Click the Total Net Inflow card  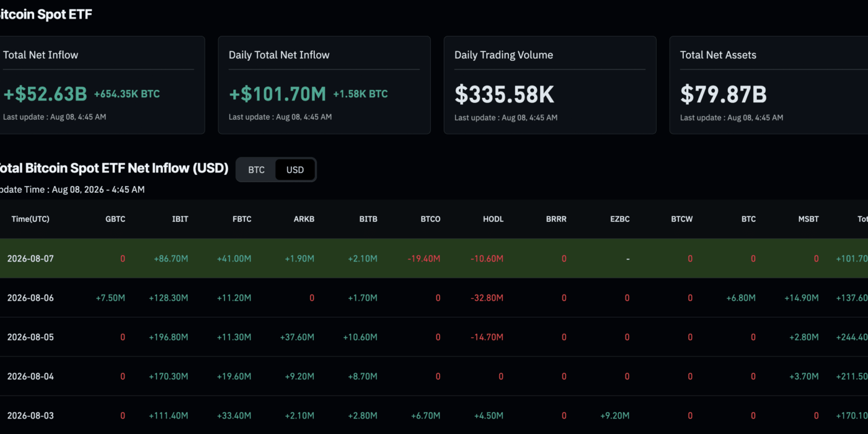[x=102, y=85]
